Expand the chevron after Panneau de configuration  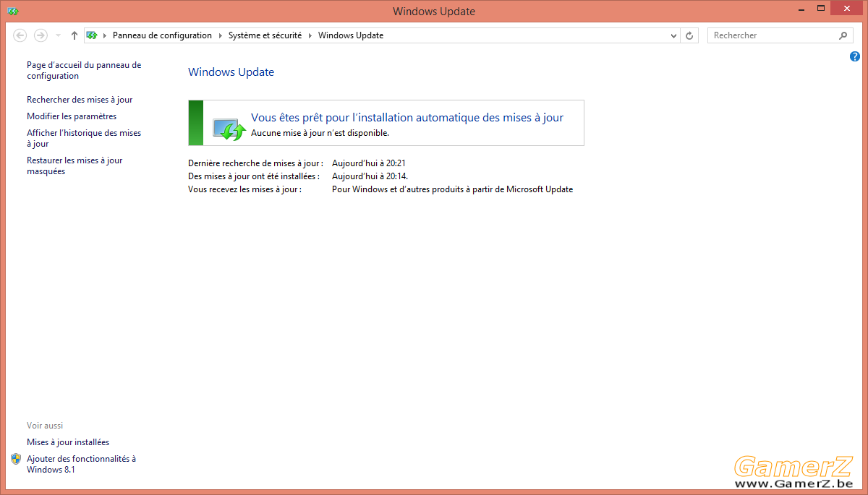(220, 35)
